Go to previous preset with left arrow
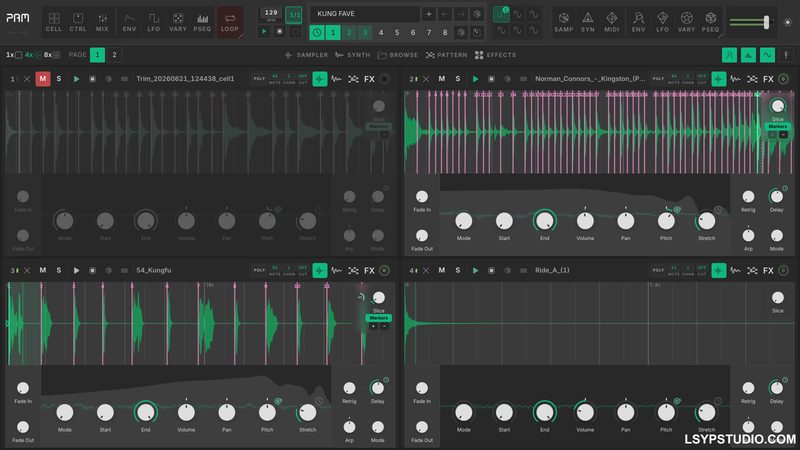Image resolution: width=800 pixels, height=450 pixels. pyautogui.click(x=444, y=14)
